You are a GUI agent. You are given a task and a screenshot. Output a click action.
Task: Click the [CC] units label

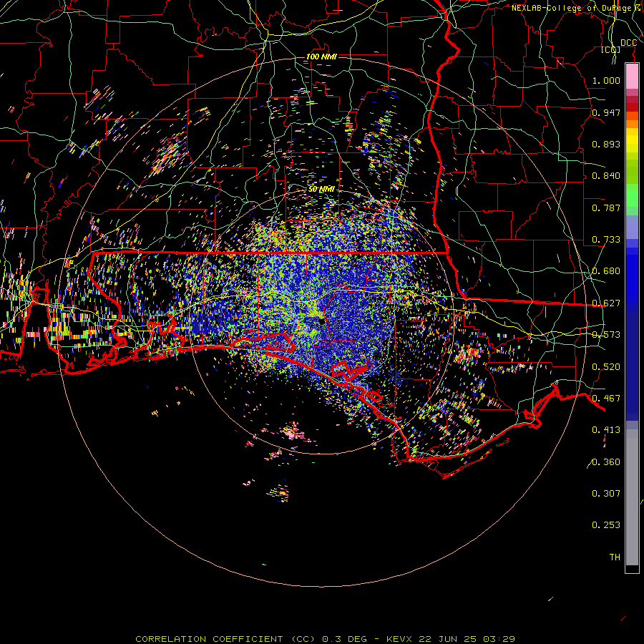pos(611,50)
